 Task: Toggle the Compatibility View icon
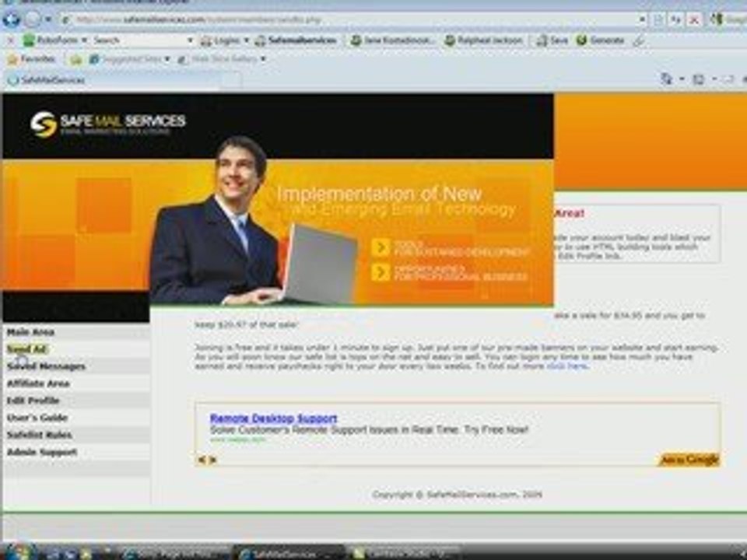click(x=659, y=20)
